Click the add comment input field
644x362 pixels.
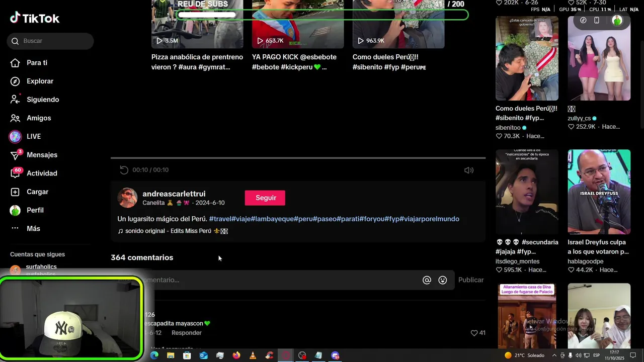(x=282, y=280)
